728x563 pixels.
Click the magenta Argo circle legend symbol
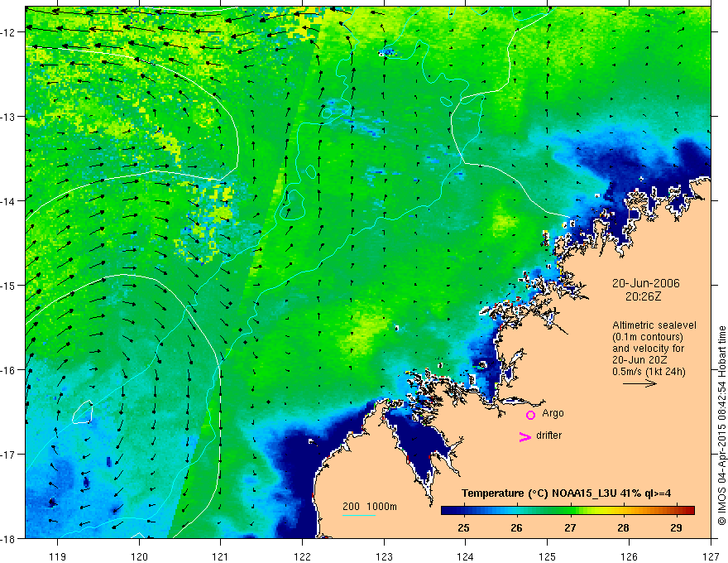pyautogui.click(x=530, y=415)
